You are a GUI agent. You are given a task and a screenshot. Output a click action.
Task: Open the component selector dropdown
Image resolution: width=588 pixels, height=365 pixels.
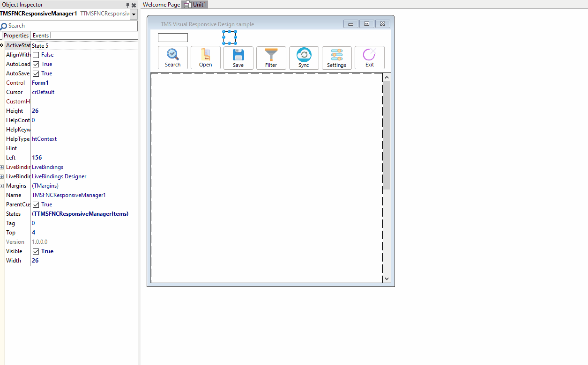[x=134, y=14]
